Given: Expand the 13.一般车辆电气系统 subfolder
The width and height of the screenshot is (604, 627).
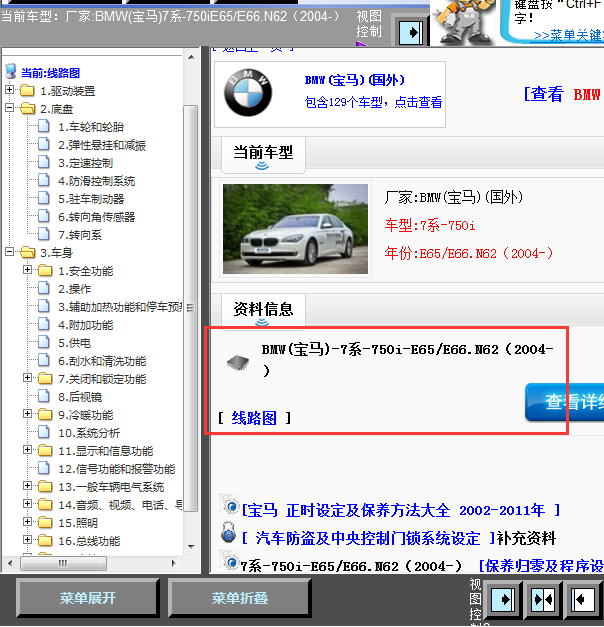Looking at the screenshot, I should [x=27, y=485].
